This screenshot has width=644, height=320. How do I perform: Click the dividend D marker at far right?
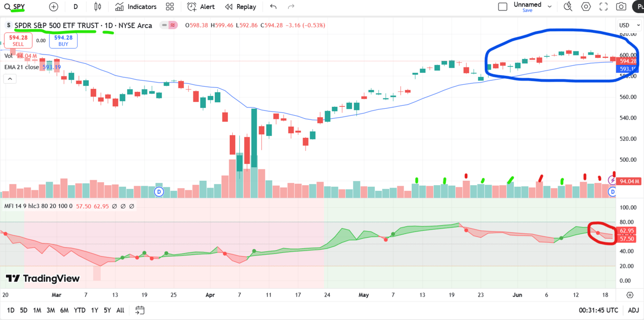tap(613, 192)
